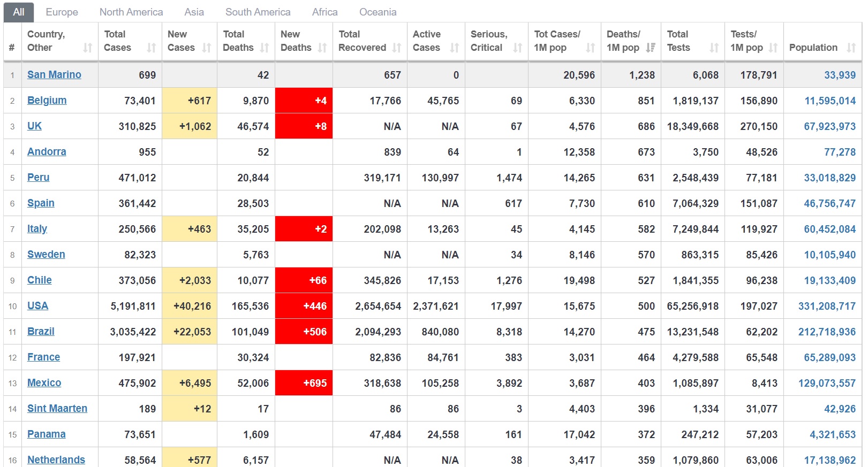Sort by Total Deaths using arrow icon
Viewport: 868px width, 467px height.
265,48
